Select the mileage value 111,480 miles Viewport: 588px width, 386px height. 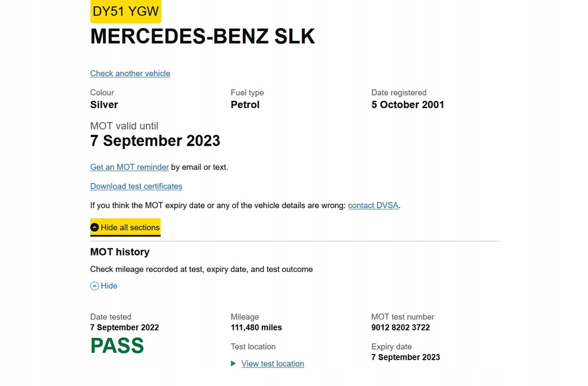tap(255, 327)
